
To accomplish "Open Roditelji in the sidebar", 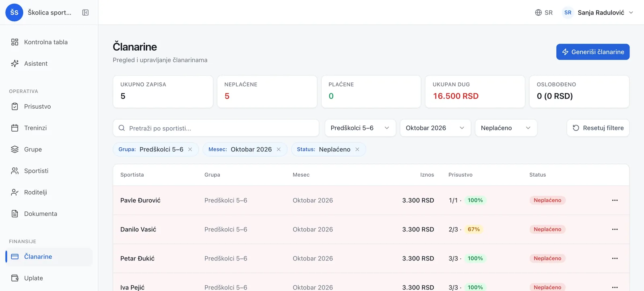I will (49, 192).
